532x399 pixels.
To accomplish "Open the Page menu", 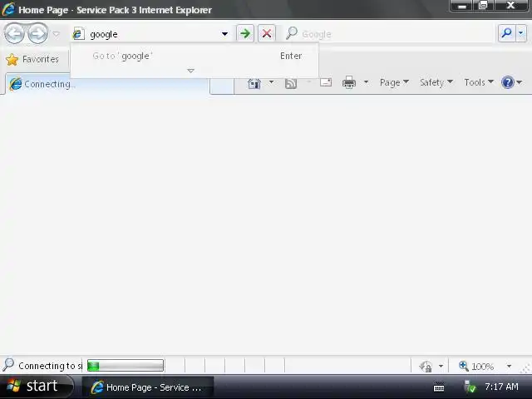I will [394, 82].
